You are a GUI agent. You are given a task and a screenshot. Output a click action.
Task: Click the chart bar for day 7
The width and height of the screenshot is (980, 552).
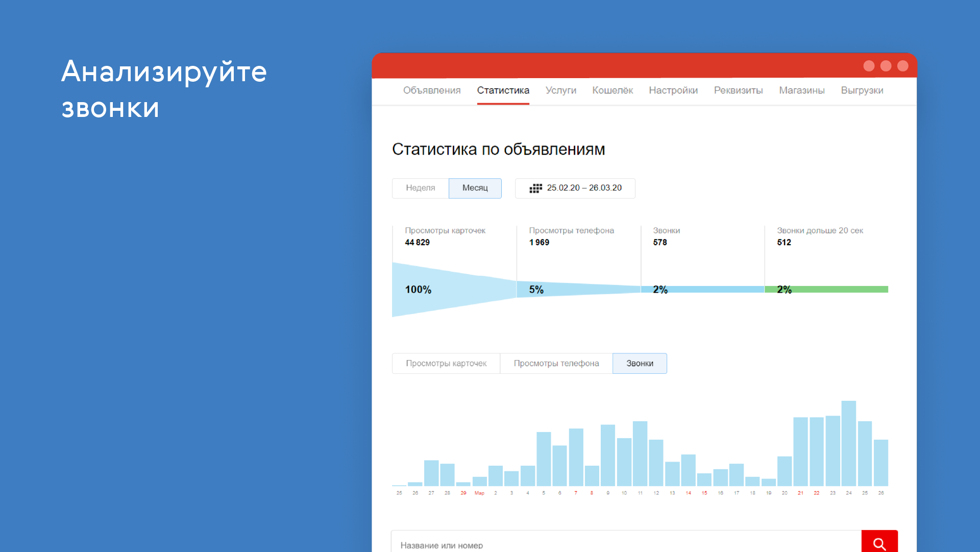coord(576,457)
